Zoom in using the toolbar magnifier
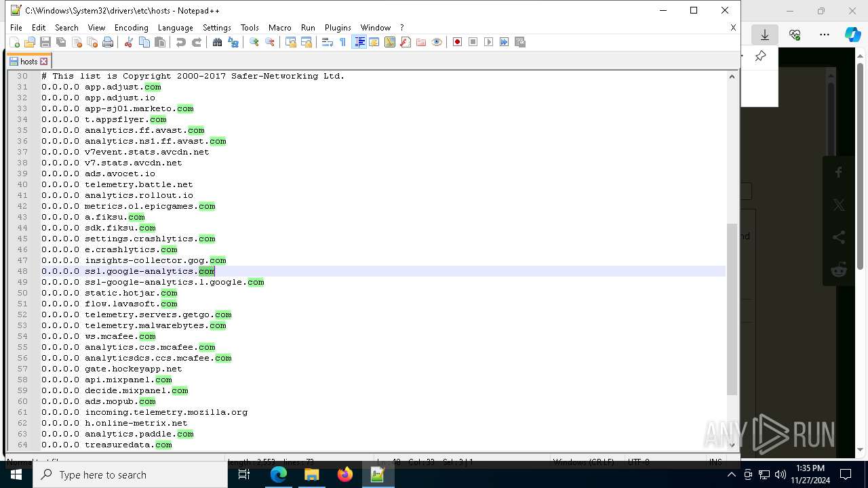Image resolution: width=868 pixels, height=488 pixels. click(254, 42)
